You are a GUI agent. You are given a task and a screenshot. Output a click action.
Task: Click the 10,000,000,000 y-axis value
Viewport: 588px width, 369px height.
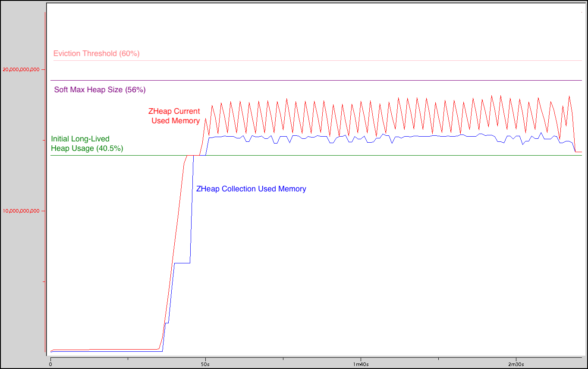coord(21,211)
